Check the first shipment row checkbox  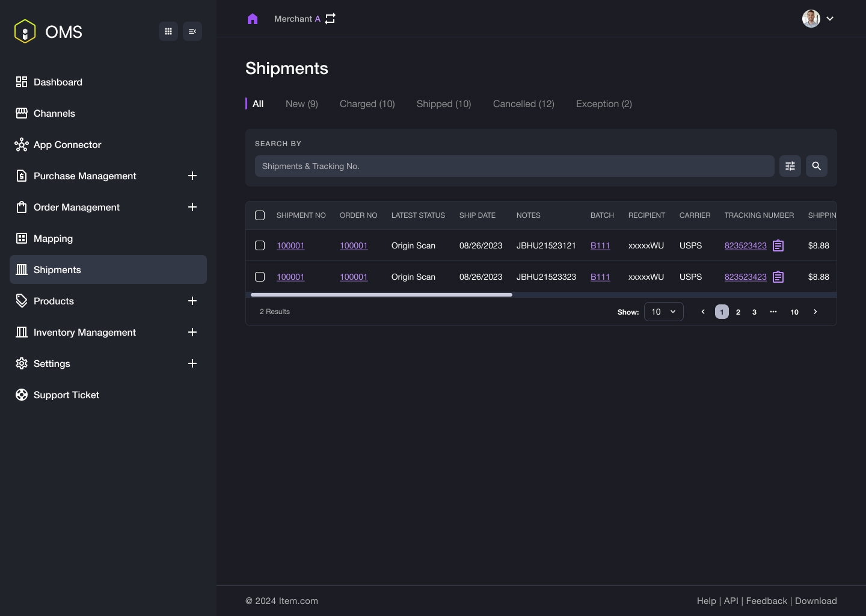tap(260, 245)
